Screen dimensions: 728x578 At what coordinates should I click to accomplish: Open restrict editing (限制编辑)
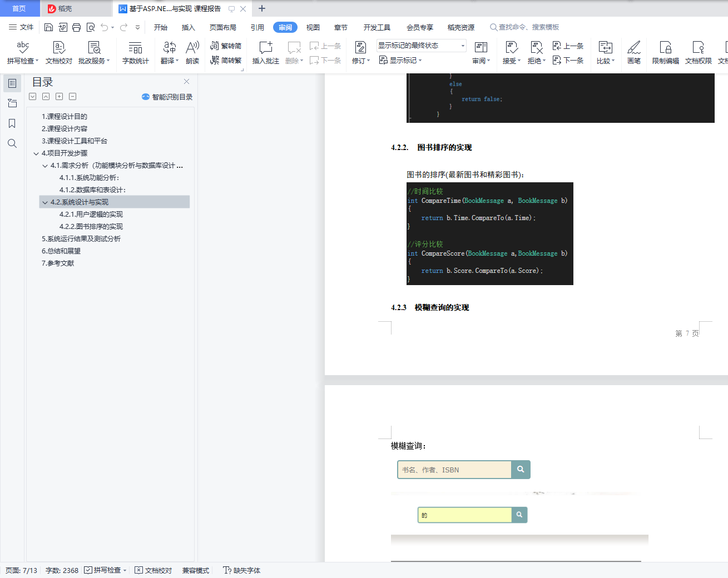[665, 53]
